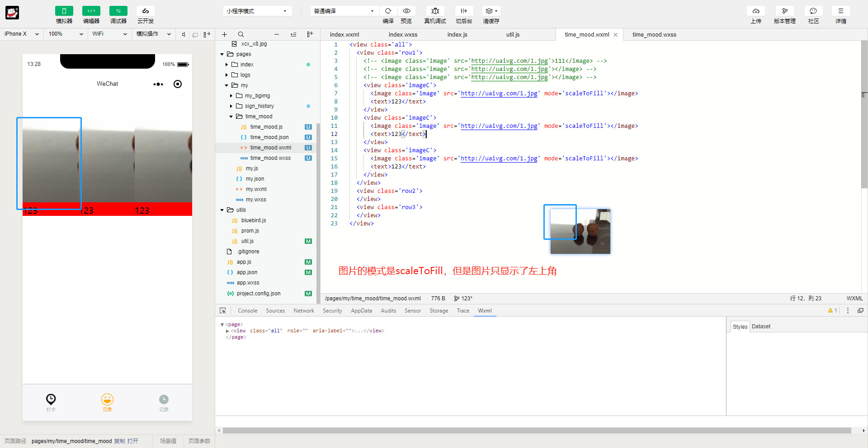Screen dimensions: 868x448
Task: Switch to the time_mood.wxss tab
Action: pos(654,35)
